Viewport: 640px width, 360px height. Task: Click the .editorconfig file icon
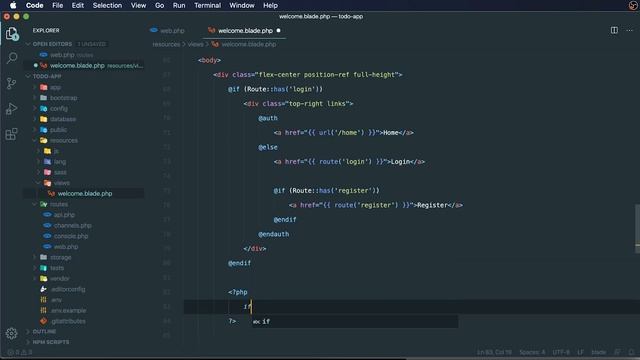click(44, 289)
